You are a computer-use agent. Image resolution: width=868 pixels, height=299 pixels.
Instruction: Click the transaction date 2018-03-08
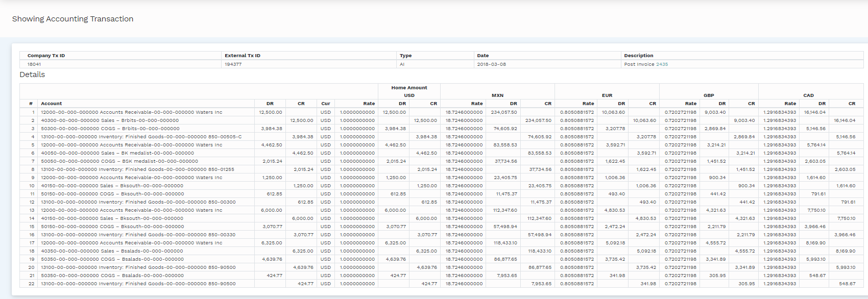coord(491,64)
